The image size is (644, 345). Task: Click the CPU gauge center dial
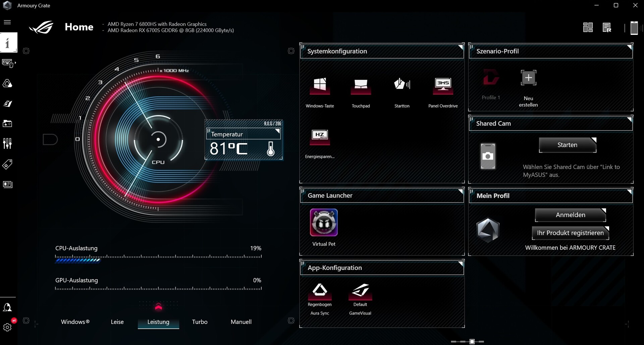(158, 139)
